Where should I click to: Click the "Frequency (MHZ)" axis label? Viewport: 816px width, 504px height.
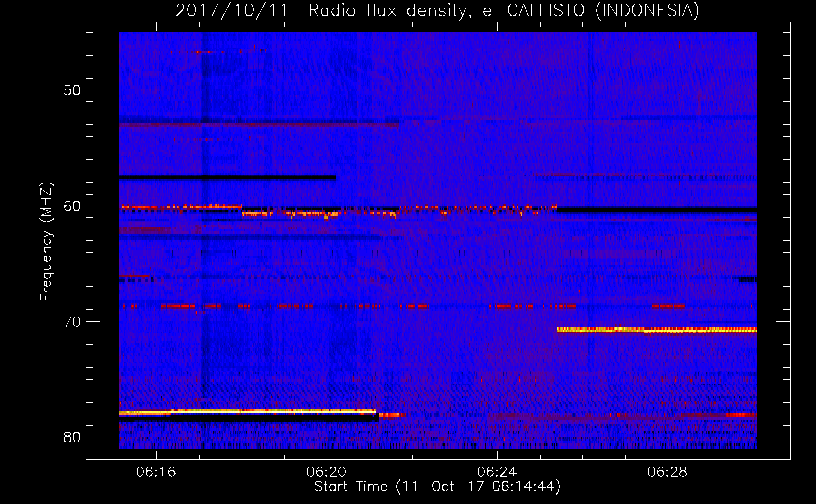tap(46, 242)
